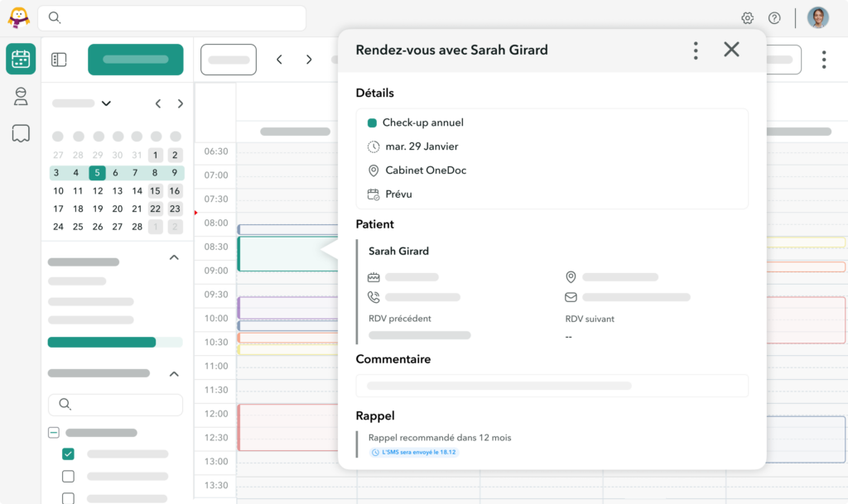
Task: Open the patients panel from the sidebar
Action: (x=20, y=96)
